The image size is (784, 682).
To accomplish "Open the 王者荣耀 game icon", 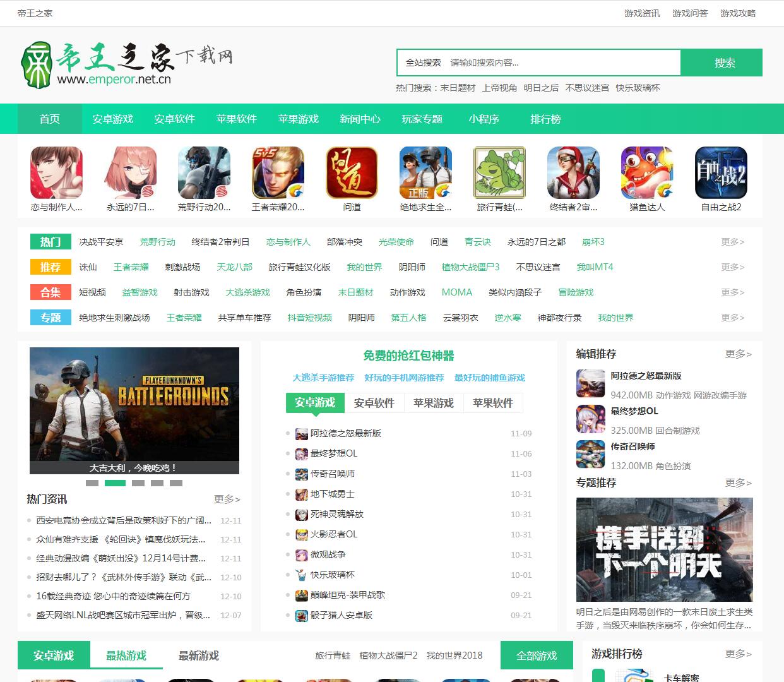I will 278,173.
